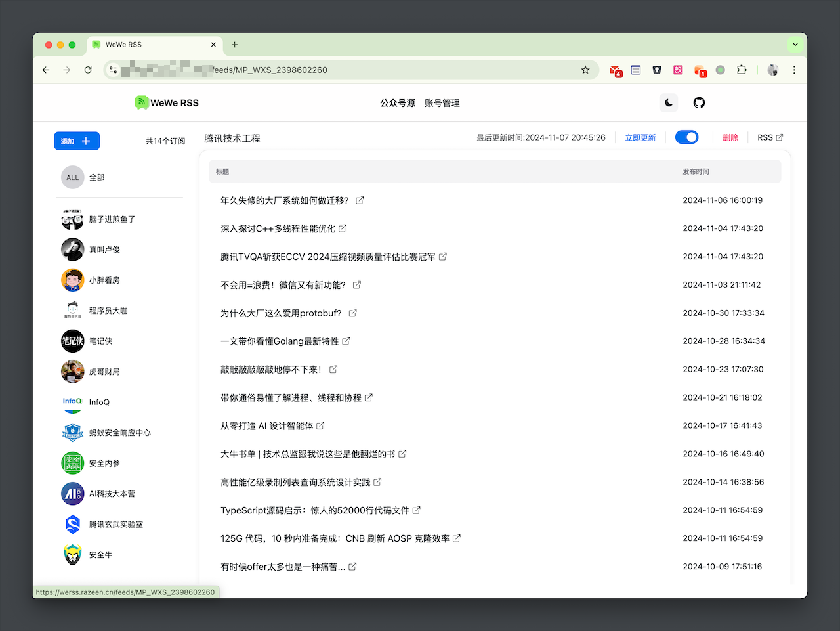Open Chrome three-dot menu

pos(794,70)
